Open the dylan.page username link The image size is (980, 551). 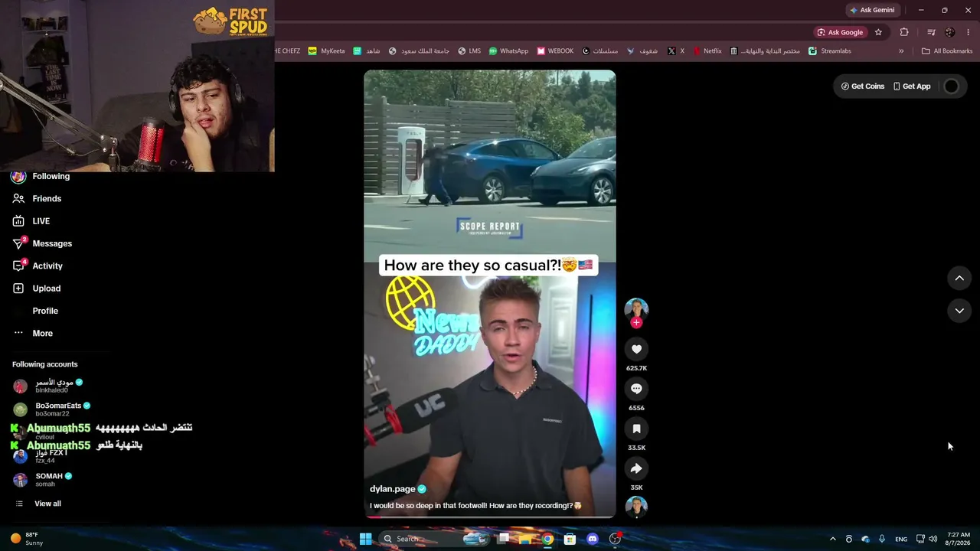[393, 489]
